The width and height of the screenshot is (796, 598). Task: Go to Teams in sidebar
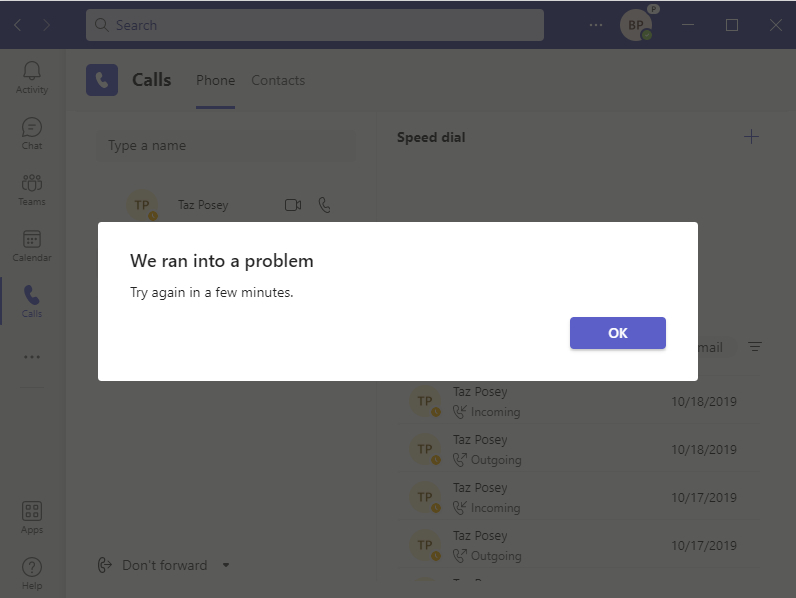coord(31,190)
